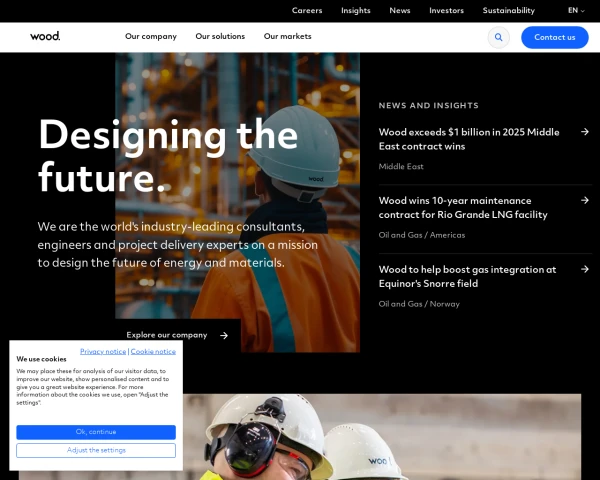Click Explore our company link

click(x=167, y=335)
